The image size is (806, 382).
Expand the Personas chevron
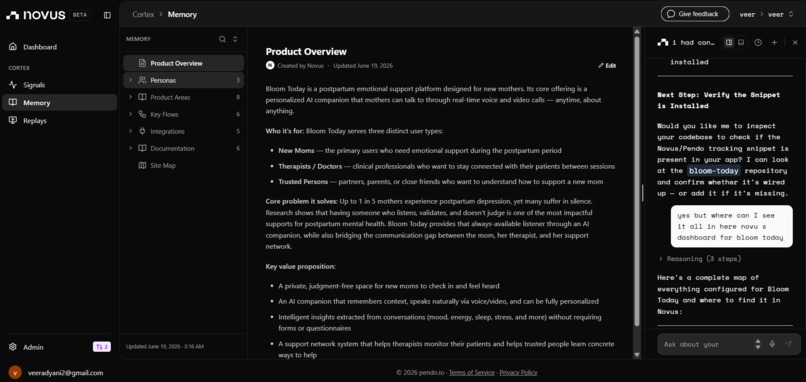pyautogui.click(x=131, y=80)
